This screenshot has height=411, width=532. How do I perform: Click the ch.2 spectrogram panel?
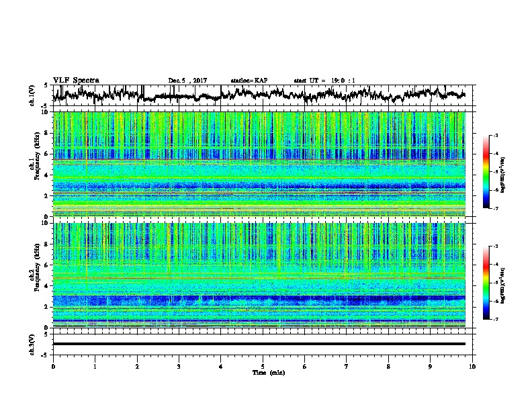259,275
